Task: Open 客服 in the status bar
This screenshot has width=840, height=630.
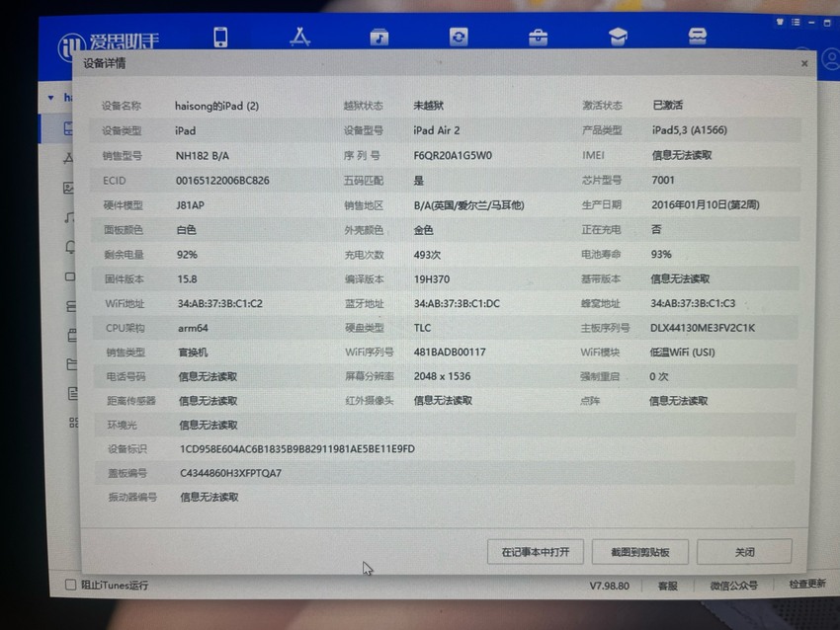Action: tap(667, 586)
